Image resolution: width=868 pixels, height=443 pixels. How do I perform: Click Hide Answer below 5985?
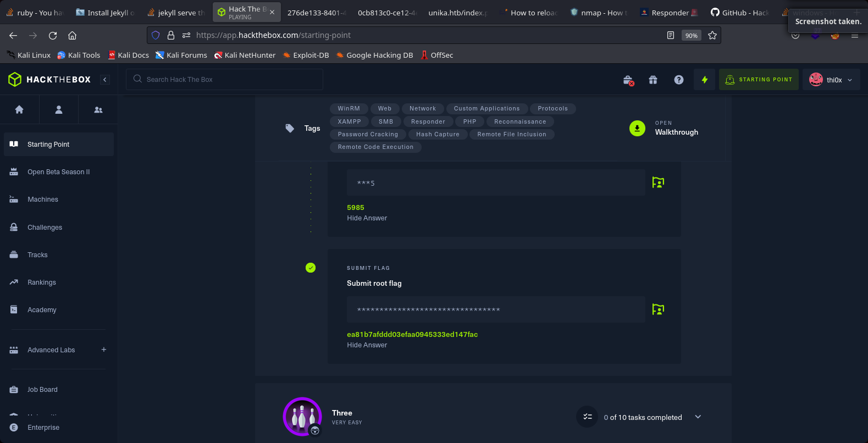point(367,218)
